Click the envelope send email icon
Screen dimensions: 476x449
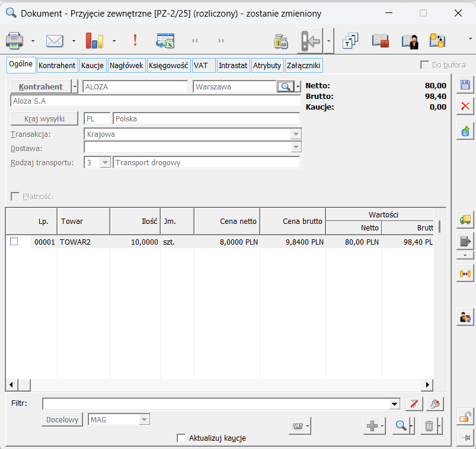[x=55, y=41]
